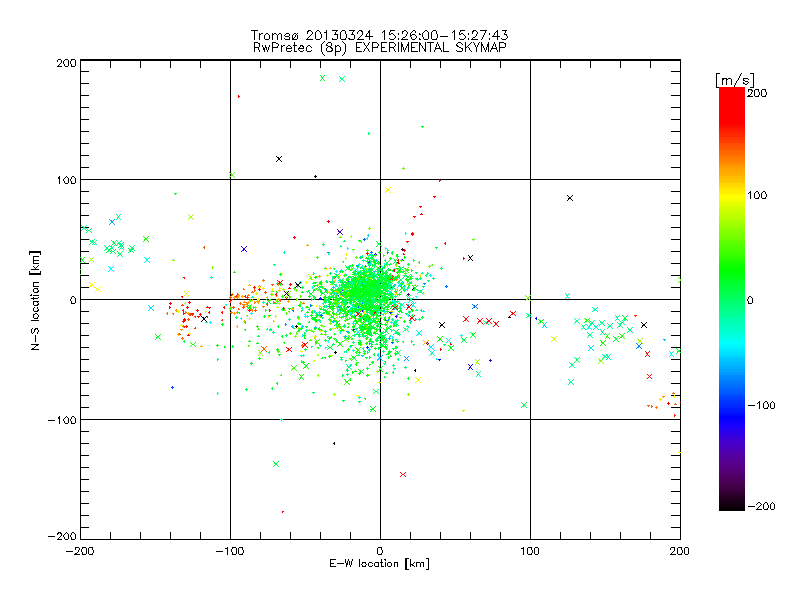
Task: Click the colorbar's yellow band near 100
Action: point(732,195)
